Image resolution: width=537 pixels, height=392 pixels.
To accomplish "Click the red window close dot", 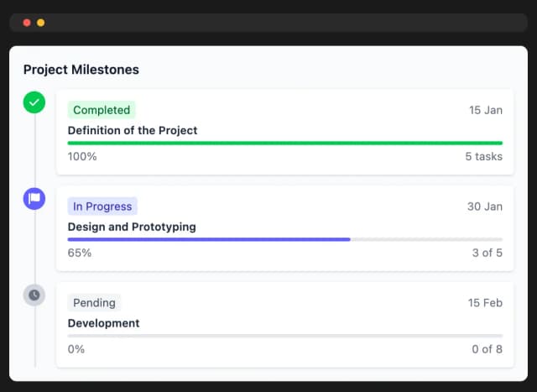I will [27, 23].
